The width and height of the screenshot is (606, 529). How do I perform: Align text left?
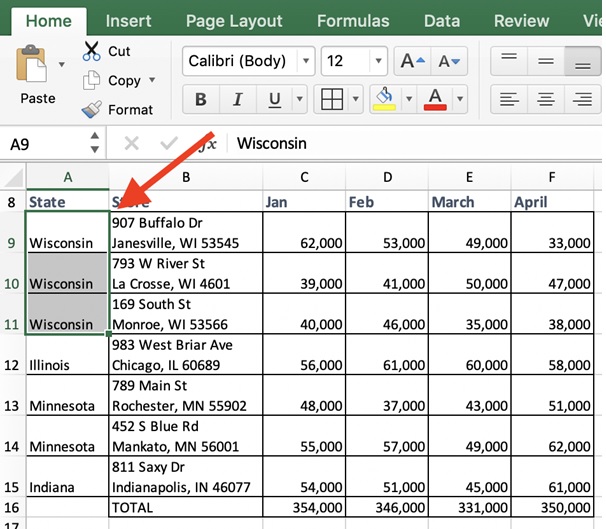509,99
